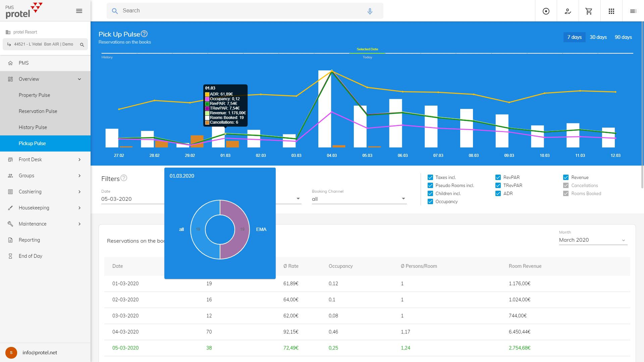The image size is (644, 362).
Task: Open the Month dropdown showing March 2020
Action: pyautogui.click(x=623, y=240)
